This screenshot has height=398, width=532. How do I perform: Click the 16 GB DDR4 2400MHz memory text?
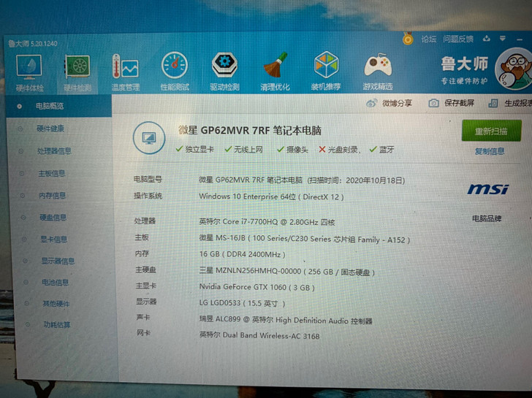[243, 254]
